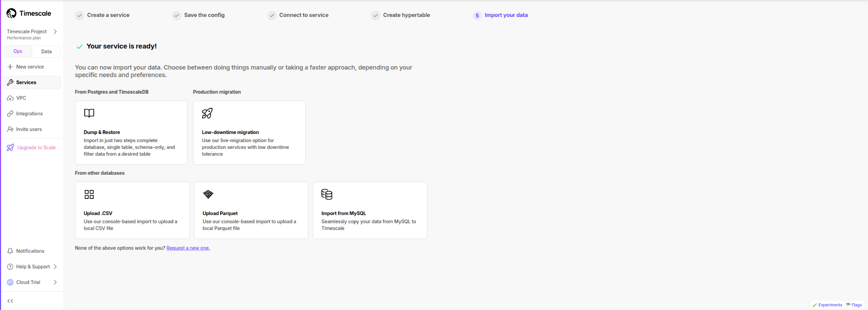Viewport: 868px width, 310px height.
Task: Go back to Connect to service step
Action: 303,15
